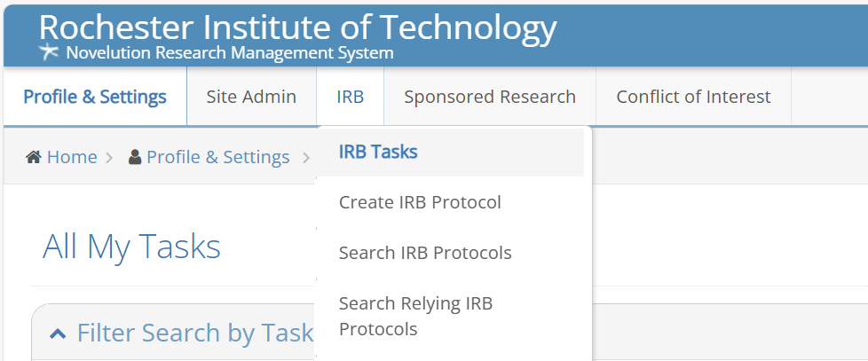Click the breadcrumb arrow separator after Home
The image size is (868, 361).
click(109, 157)
